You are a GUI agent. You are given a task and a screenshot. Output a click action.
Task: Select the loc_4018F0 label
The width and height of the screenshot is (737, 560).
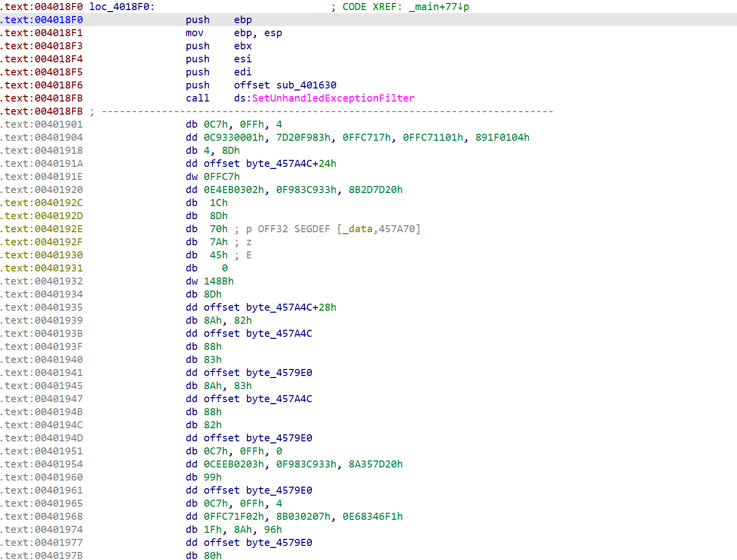122,7
